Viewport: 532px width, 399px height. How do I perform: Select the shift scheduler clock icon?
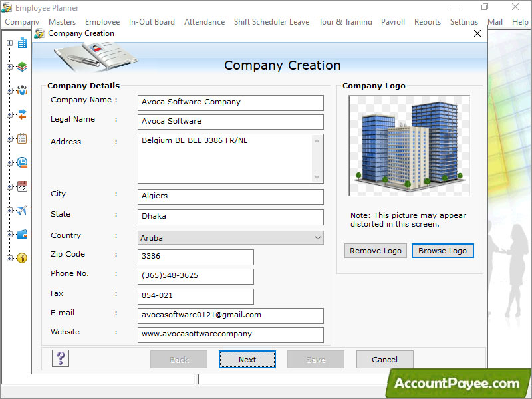[22, 162]
